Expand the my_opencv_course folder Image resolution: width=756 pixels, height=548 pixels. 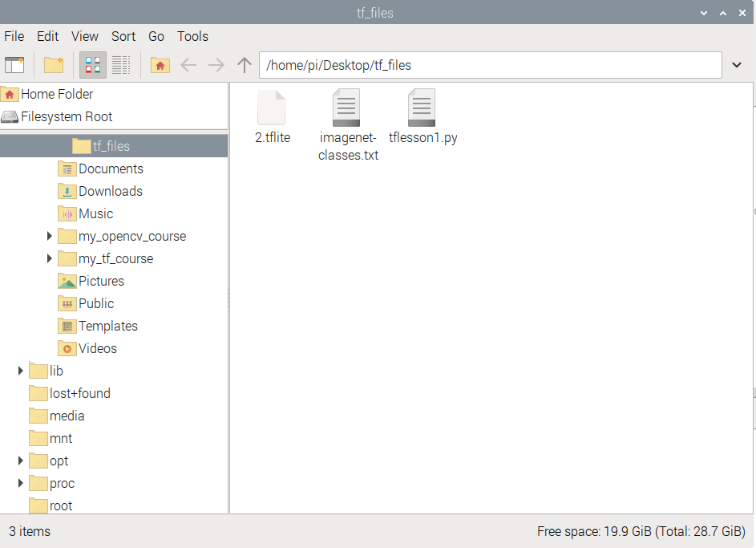[50, 236]
